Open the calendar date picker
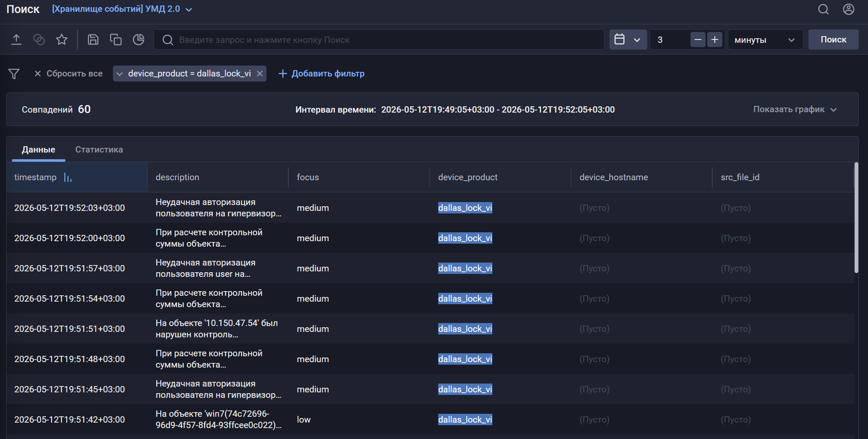Image resolution: width=868 pixels, height=439 pixels. (620, 39)
